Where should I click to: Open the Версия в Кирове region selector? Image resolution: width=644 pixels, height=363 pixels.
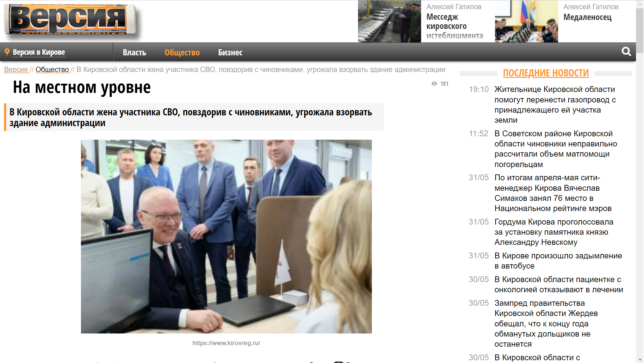click(x=39, y=52)
